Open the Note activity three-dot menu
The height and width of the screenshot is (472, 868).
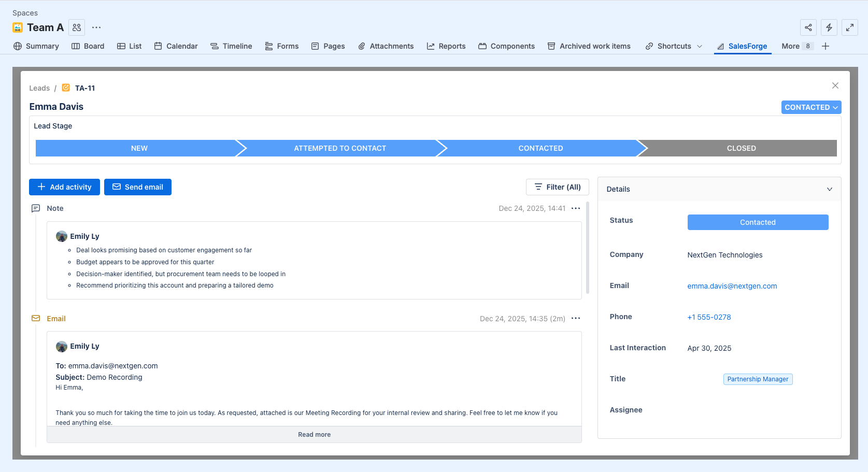(576, 208)
